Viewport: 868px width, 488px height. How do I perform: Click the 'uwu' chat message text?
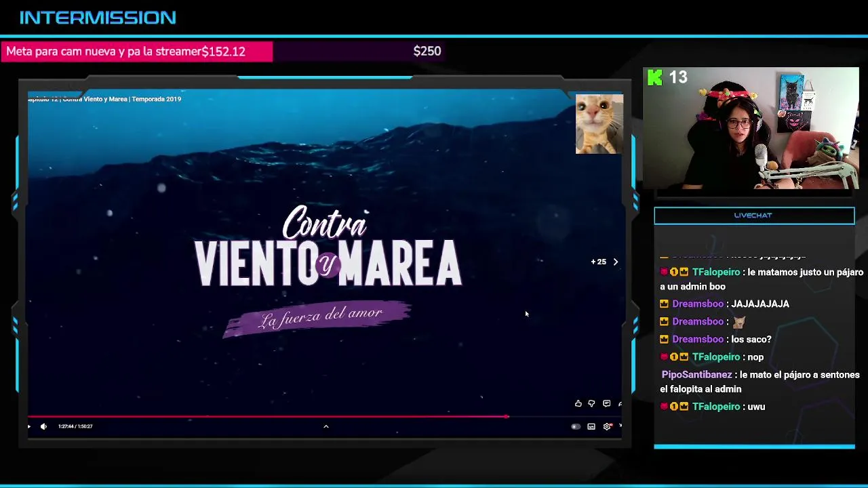pos(756,407)
